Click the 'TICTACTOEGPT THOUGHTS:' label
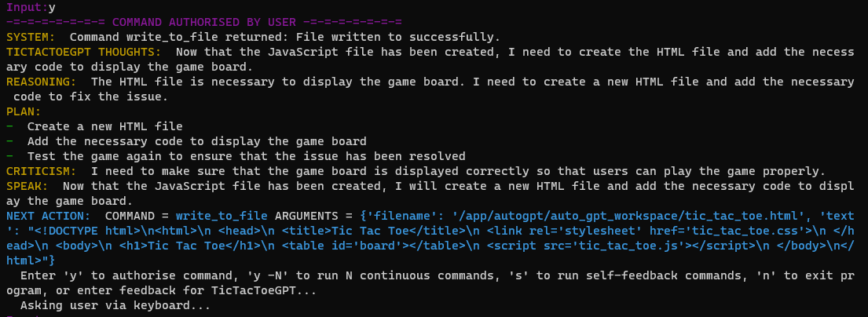 (x=83, y=53)
